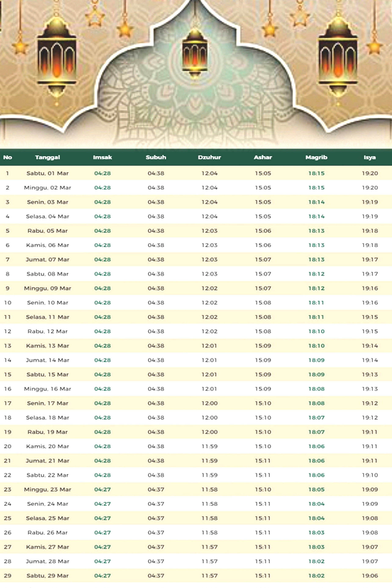Select the date "Sabtu, 01 Mar"
Image resolution: width=392 pixels, height=588 pixels.
click(x=47, y=173)
